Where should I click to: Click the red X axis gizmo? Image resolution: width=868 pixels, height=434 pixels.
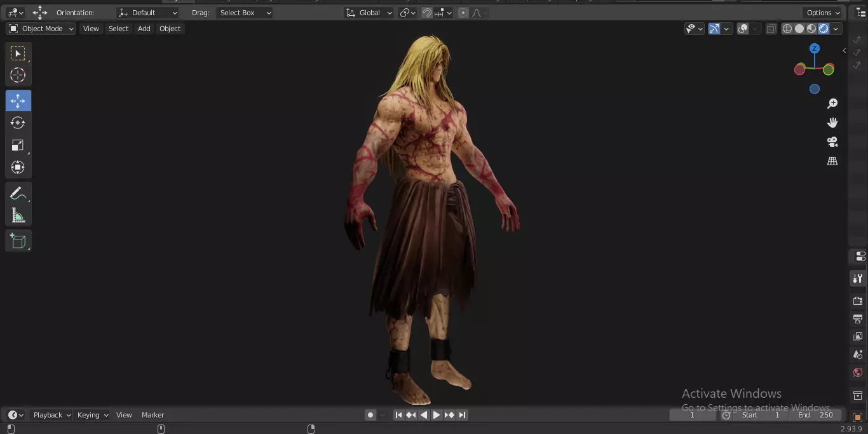pos(800,70)
